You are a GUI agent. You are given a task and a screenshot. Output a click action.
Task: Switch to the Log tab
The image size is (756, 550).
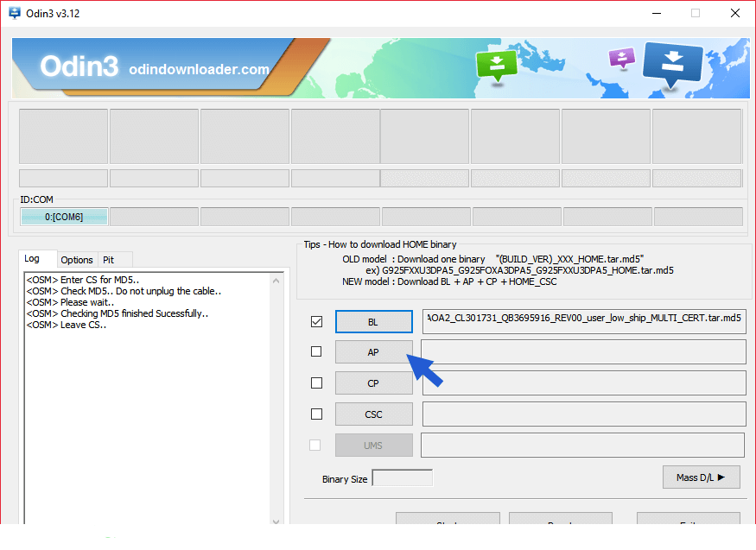[38, 259]
